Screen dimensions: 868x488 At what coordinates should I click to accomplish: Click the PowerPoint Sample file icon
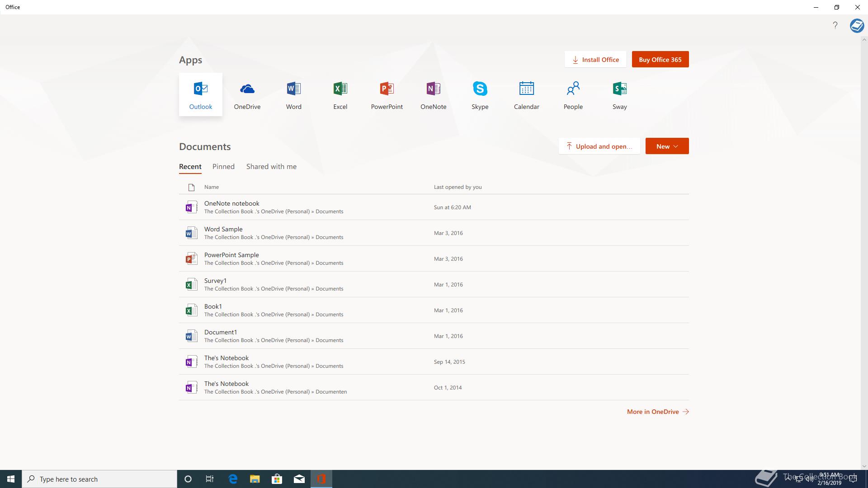click(x=191, y=258)
